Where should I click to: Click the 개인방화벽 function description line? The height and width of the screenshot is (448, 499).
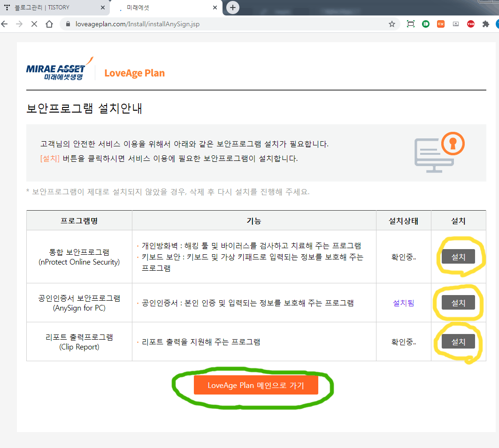(252, 245)
